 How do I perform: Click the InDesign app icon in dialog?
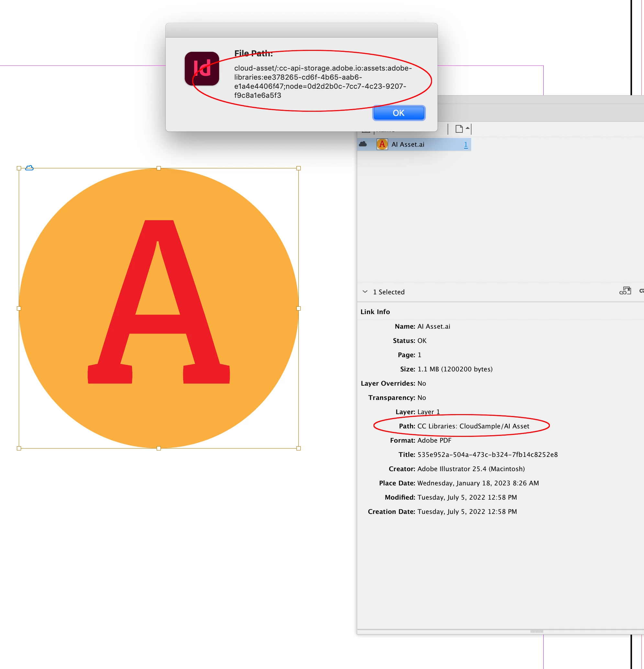click(x=202, y=69)
